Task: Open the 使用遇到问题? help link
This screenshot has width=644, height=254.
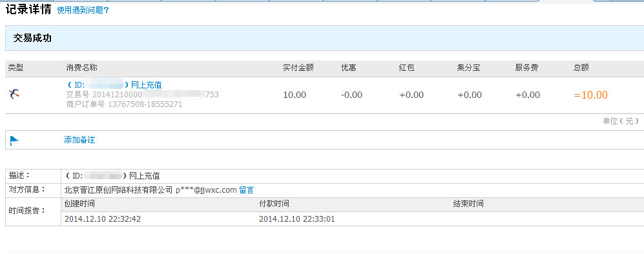Action: (x=83, y=10)
